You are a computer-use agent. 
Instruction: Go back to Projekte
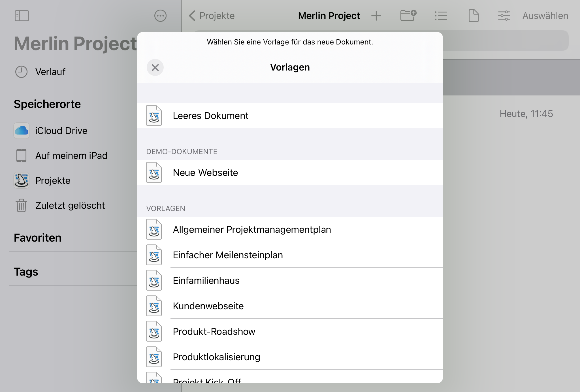tap(212, 16)
